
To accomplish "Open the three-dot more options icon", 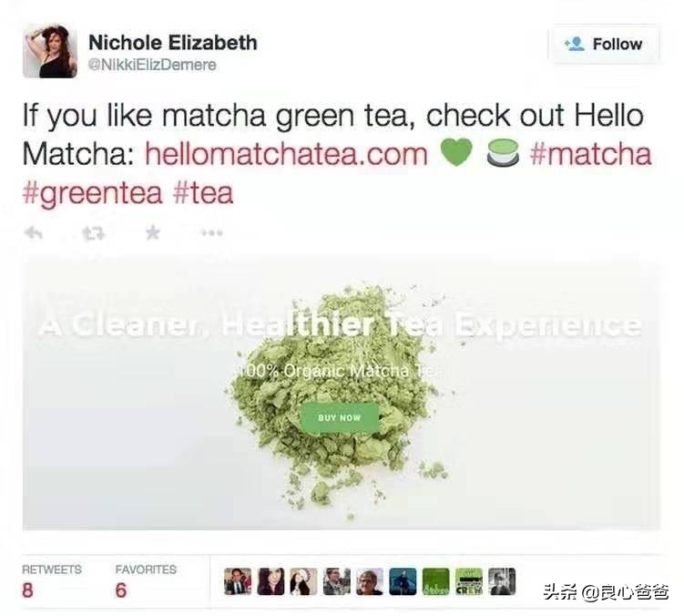I will tap(212, 233).
